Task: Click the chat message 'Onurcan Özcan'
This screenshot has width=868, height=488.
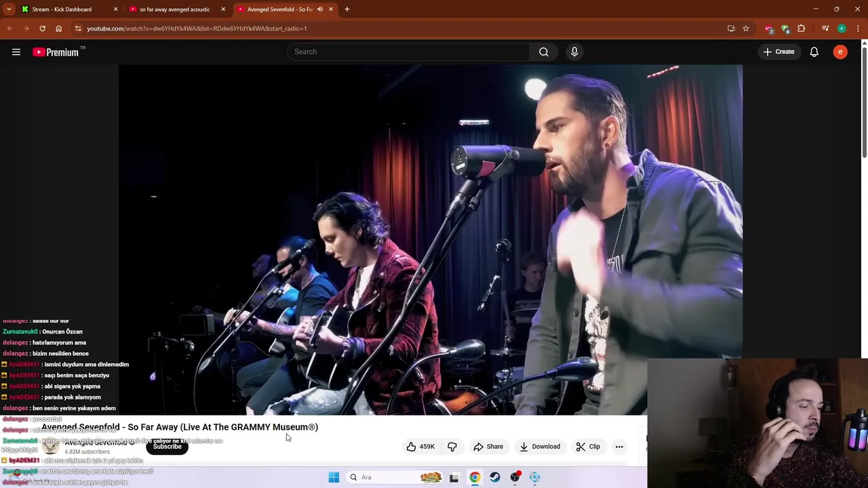Action: pos(62,331)
